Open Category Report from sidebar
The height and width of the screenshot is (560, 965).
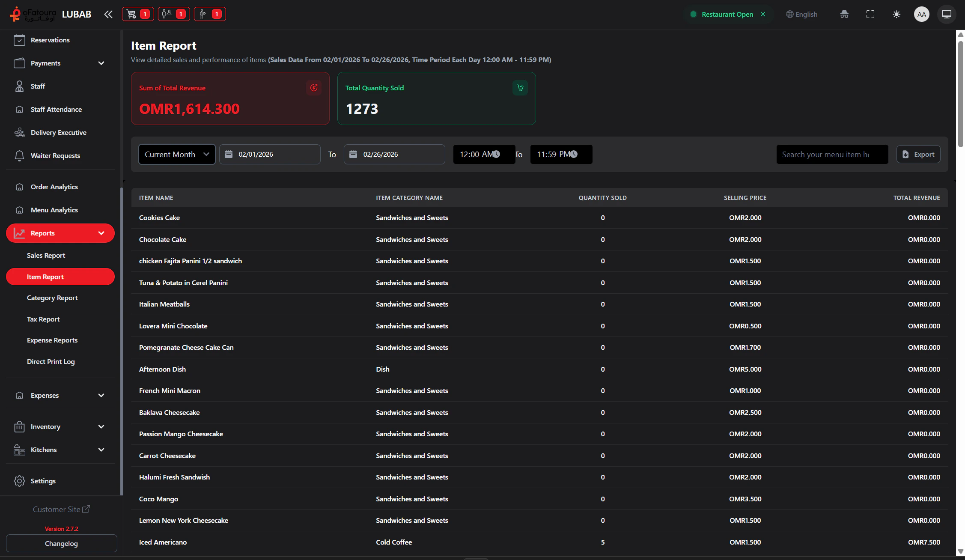pyautogui.click(x=52, y=298)
